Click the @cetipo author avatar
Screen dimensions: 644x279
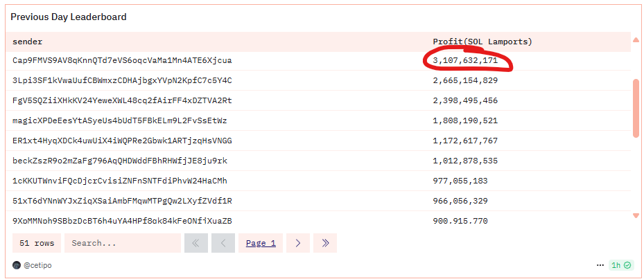pyautogui.click(x=17, y=265)
